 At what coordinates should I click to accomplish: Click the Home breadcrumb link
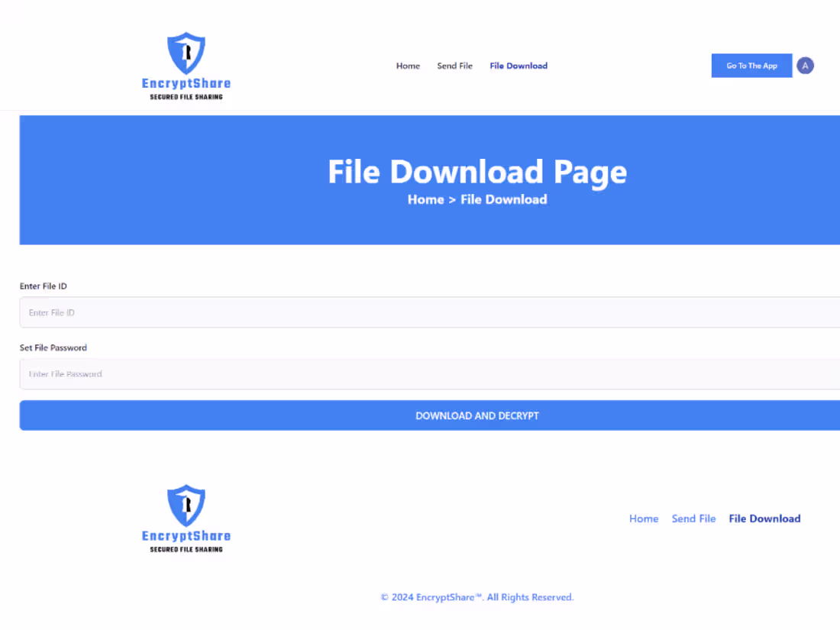click(x=425, y=199)
